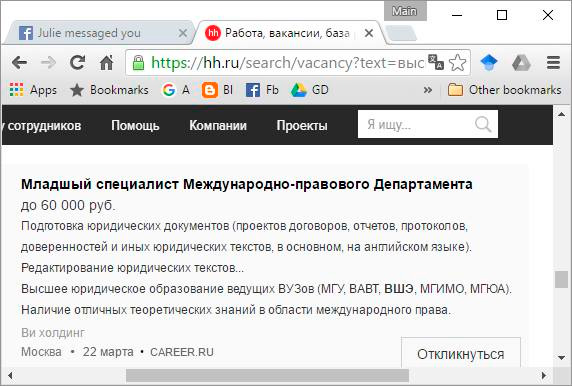Screen dimensions: 572x386
Task: Open the Bookmarks folder in bar
Action: [x=109, y=90]
